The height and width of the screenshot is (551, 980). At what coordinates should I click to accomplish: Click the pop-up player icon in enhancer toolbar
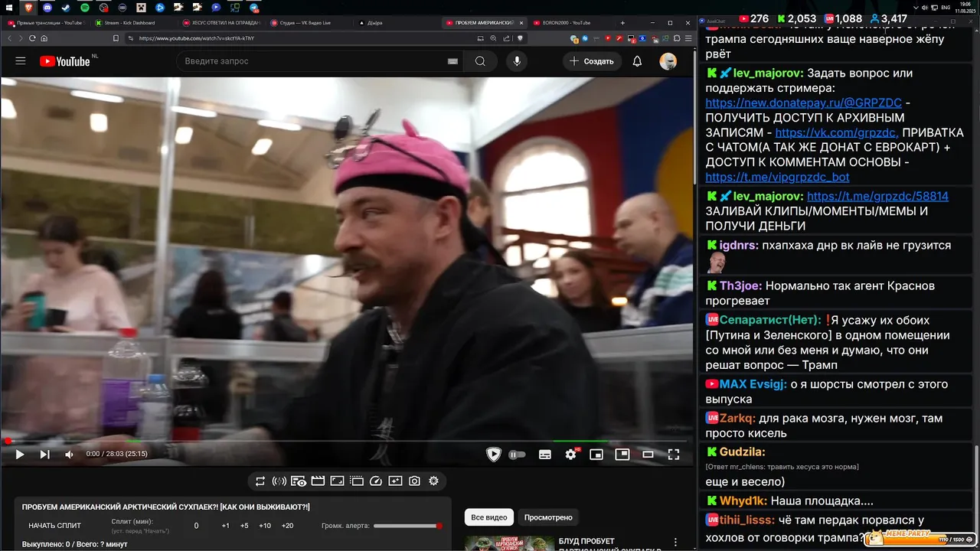pyautogui.click(x=356, y=481)
